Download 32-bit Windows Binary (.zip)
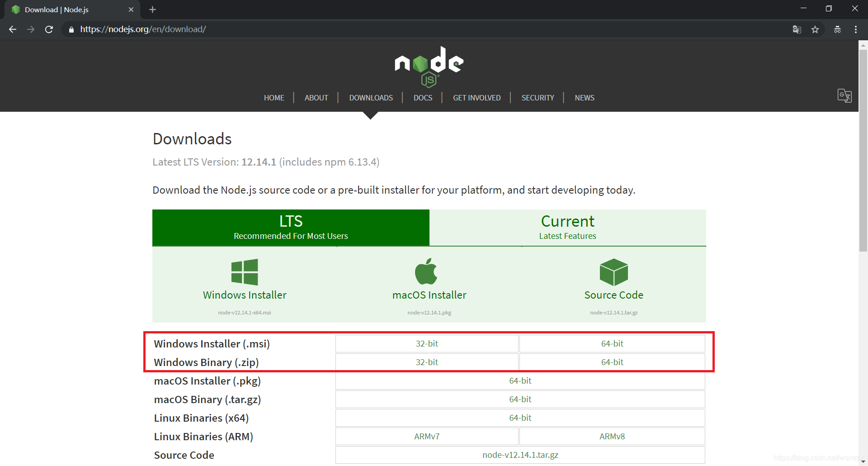The height and width of the screenshot is (466, 868). click(x=427, y=362)
